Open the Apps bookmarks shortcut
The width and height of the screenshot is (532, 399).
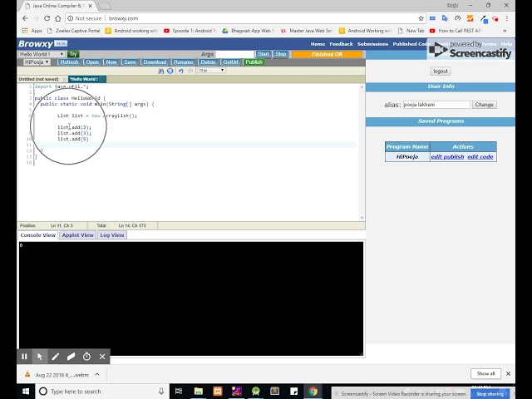point(32,31)
